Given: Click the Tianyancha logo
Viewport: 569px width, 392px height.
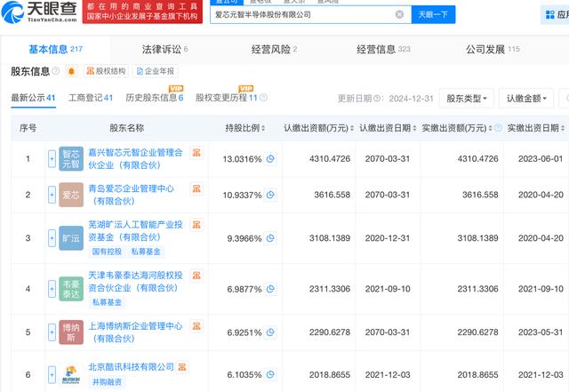Looking at the screenshot, I should pyautogui.click(x=39, y=13).
